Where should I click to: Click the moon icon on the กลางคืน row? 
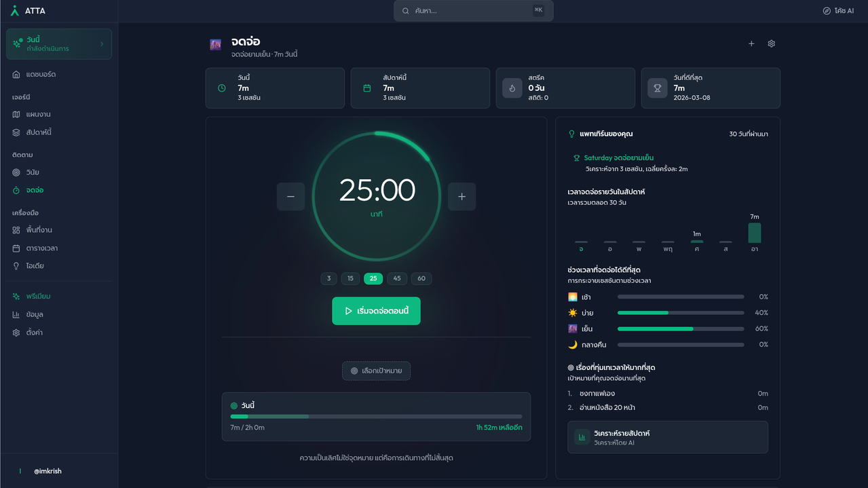[x=573, y=345]
